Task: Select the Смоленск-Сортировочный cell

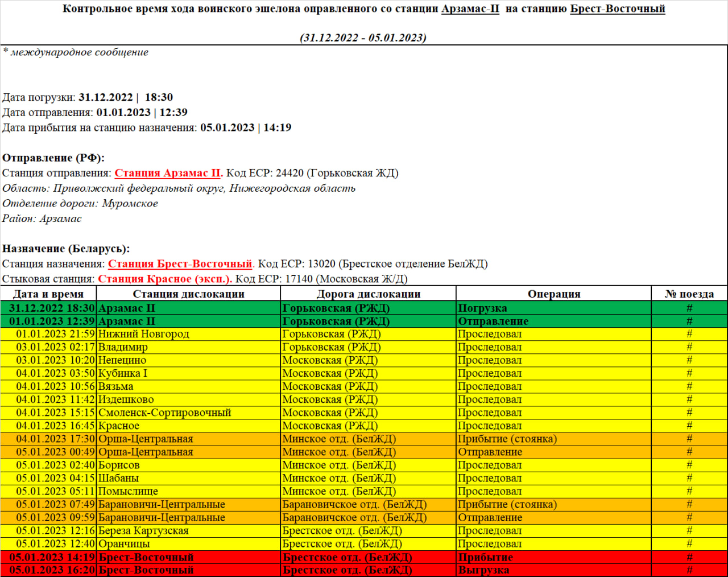Action: [164, 413]
